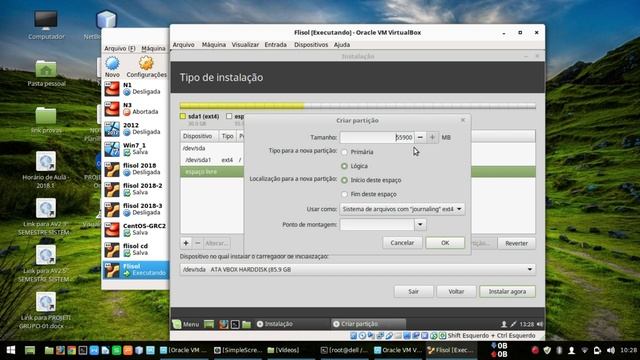640x360 pixels.
Task: Select the N1 virtual machine
Action: 136,88
